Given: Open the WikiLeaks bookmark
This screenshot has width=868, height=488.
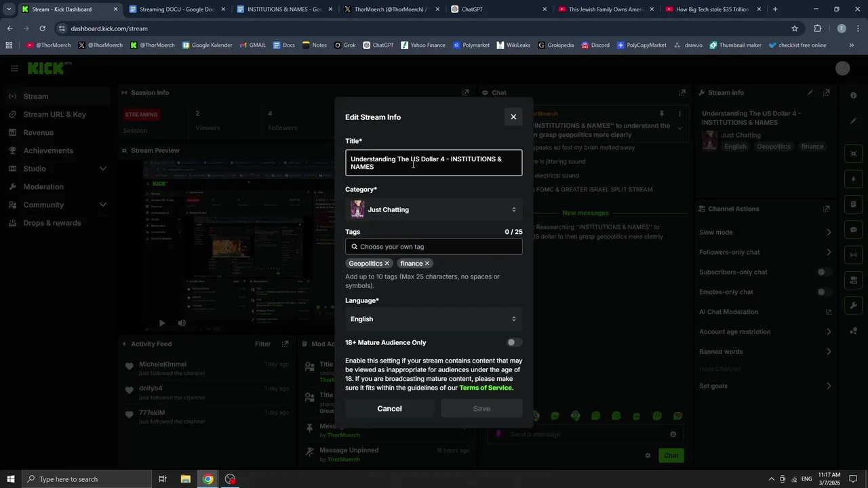Looking at the screenshot, I should click(x=513, y=45).
